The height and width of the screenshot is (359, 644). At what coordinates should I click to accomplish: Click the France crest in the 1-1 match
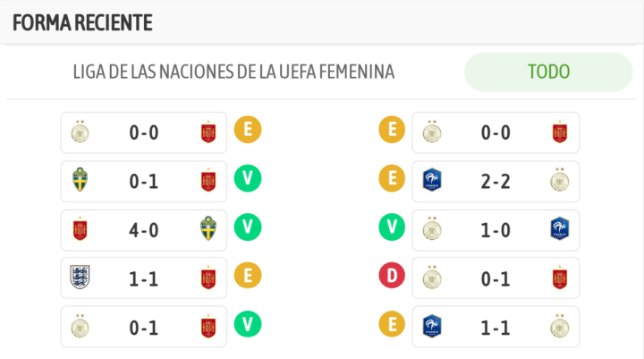pos(433,326)
